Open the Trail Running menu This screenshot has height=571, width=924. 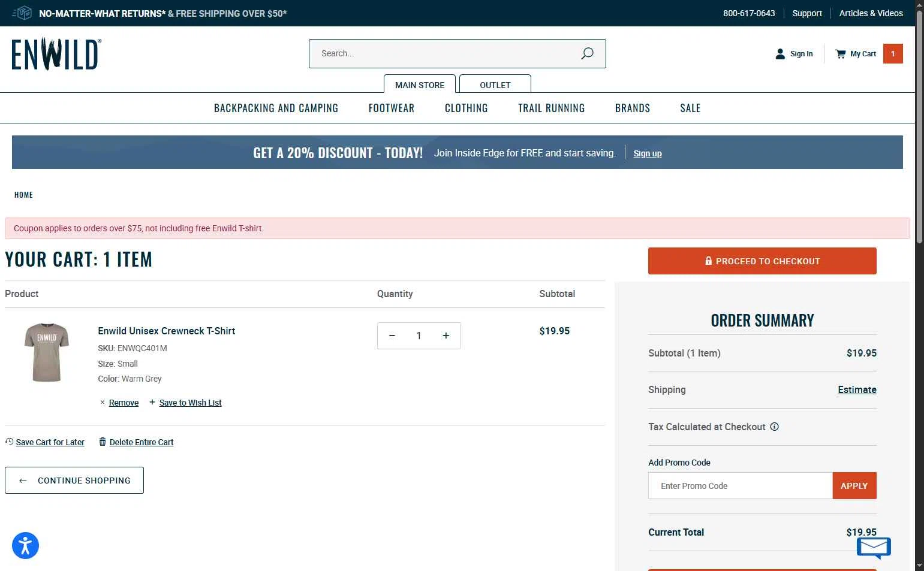552,108
